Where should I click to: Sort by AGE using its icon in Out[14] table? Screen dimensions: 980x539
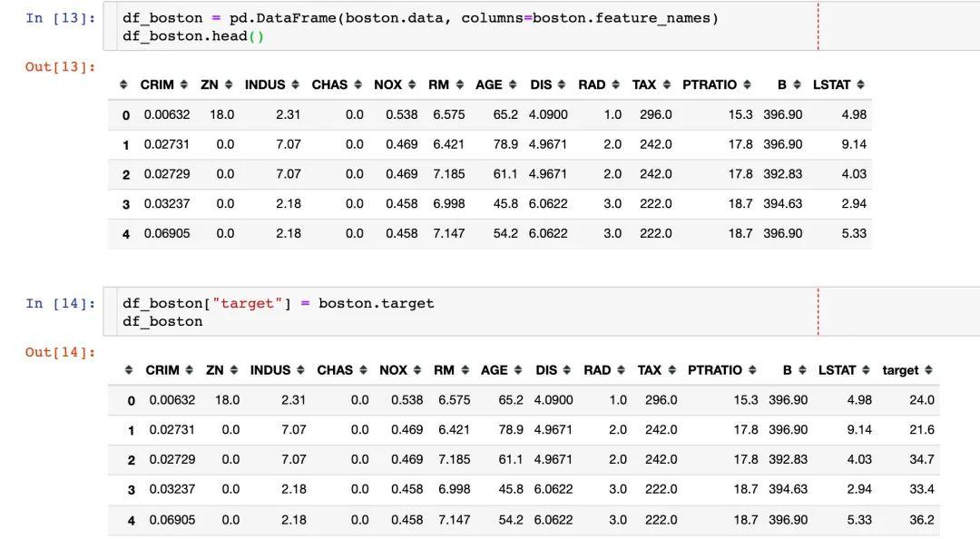[517, 370]
